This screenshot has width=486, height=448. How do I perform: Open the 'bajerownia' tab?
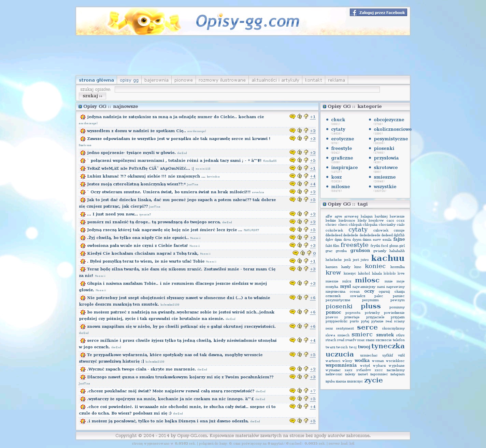pos(156,80)
